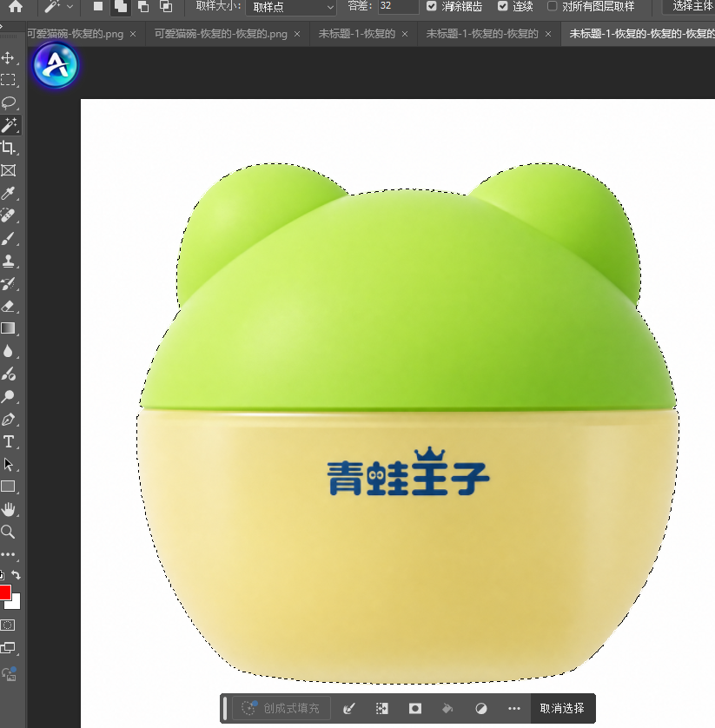Image resolution: width=715 pixels, height=728 pixels.
Task: Select the Hand tool
Action: pos(8,509)
